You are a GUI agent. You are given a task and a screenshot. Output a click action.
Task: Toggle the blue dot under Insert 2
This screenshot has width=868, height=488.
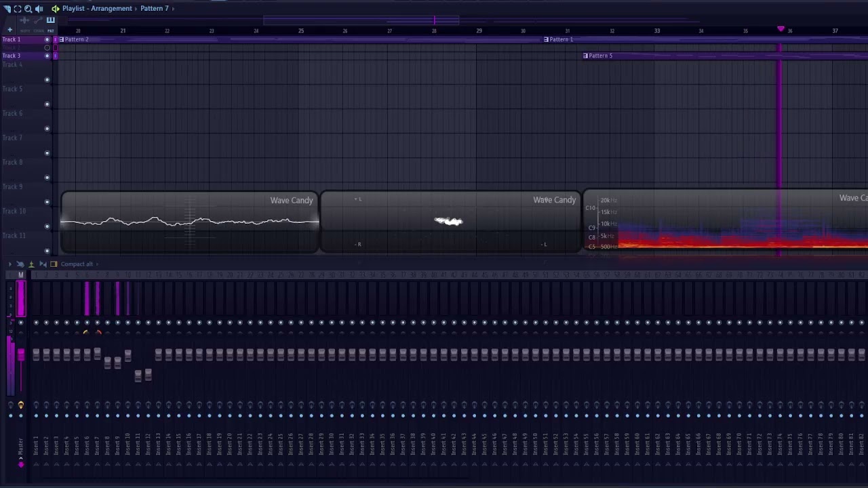coord(46,415)
